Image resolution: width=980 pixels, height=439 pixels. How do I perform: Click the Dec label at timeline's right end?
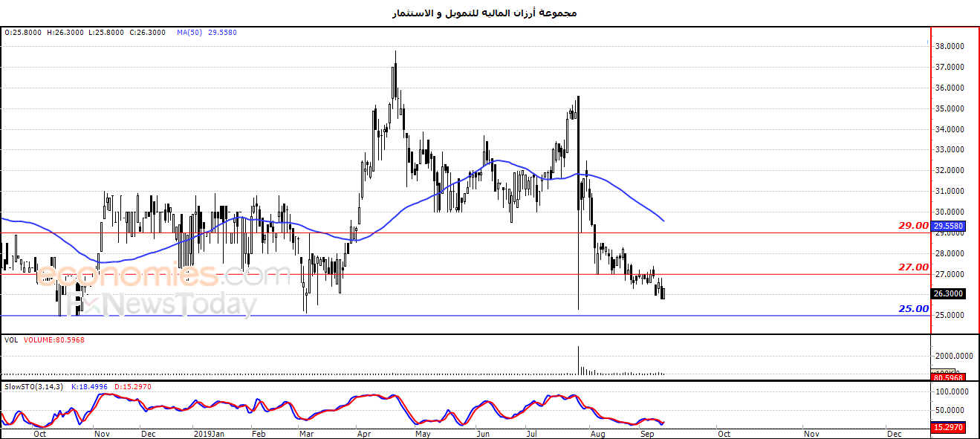coord(894,433)
